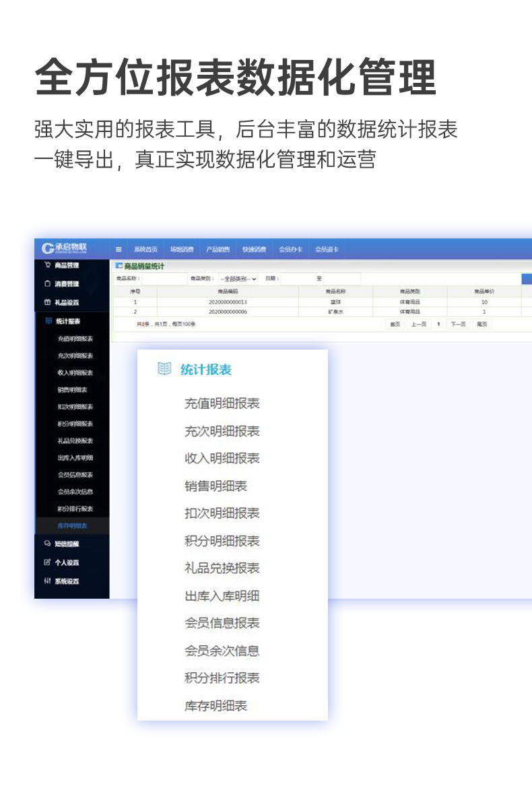Click 会员余次信息 in white popup list

click(x=222, y=651)
